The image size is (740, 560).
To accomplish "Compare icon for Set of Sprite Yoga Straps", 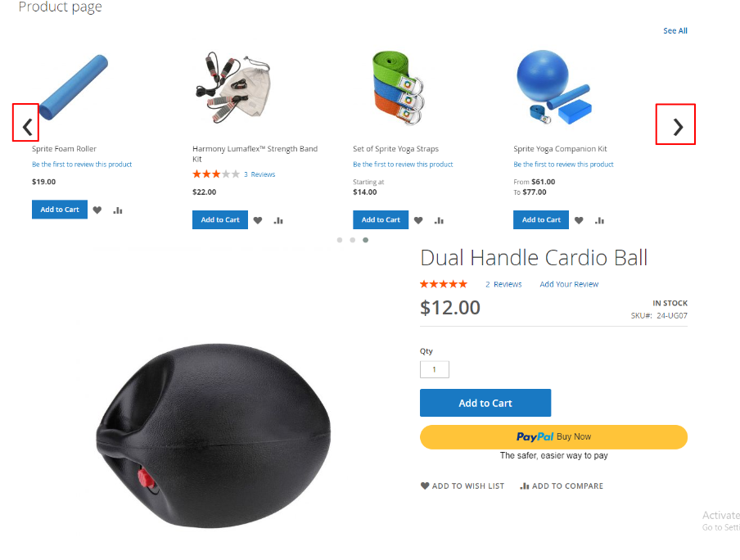I will coord(439,220).
